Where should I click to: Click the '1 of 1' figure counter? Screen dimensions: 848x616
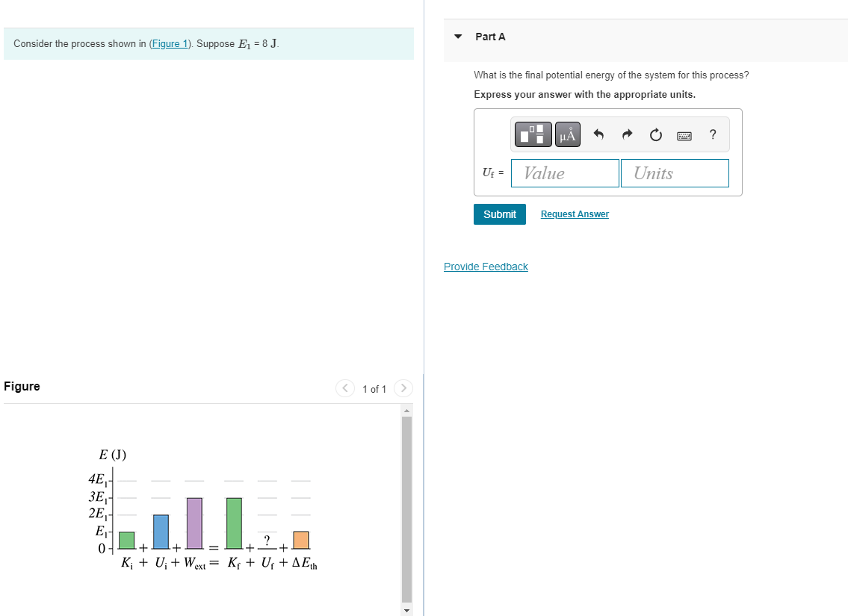click(x=374, y=389)
